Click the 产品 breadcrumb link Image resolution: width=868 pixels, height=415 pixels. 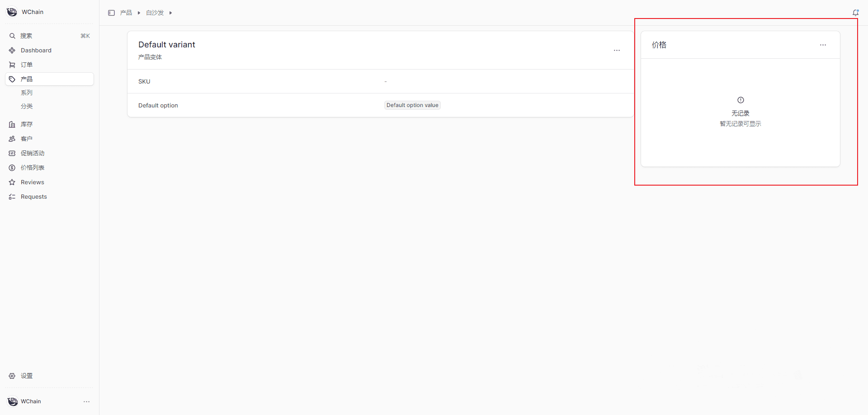126,13
